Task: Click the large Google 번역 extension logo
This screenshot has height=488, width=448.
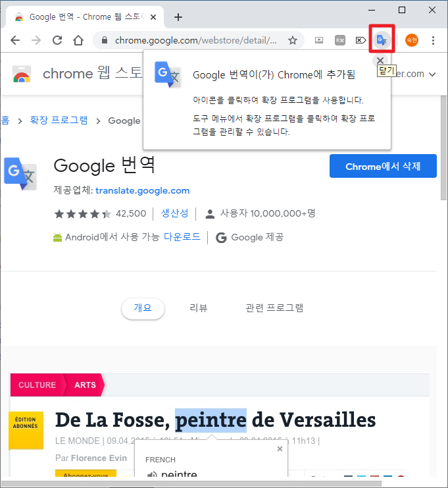Action: pyautogui.click(x=20, y=174)
